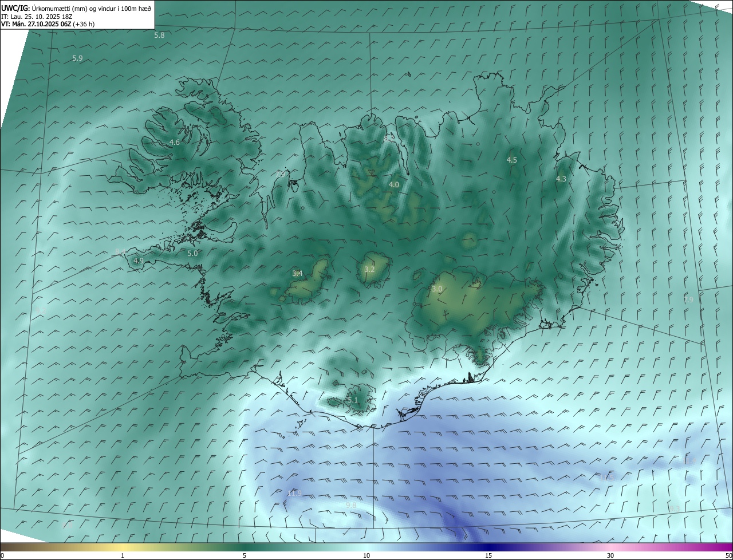Click the legend tick label 30
Image resolution: width=733 pixels, height=560 pixels.
click(x=610, y=556)
